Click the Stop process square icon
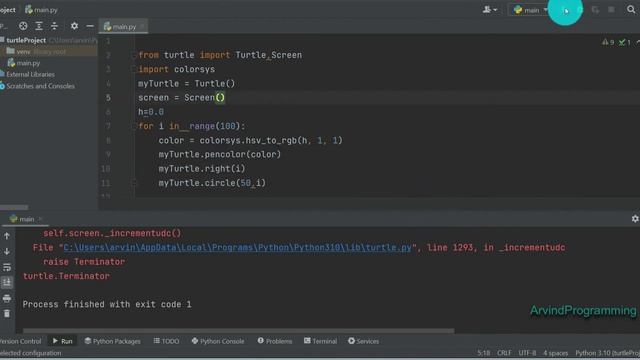Viewport: 640px width, 360px height. point(611,10)
